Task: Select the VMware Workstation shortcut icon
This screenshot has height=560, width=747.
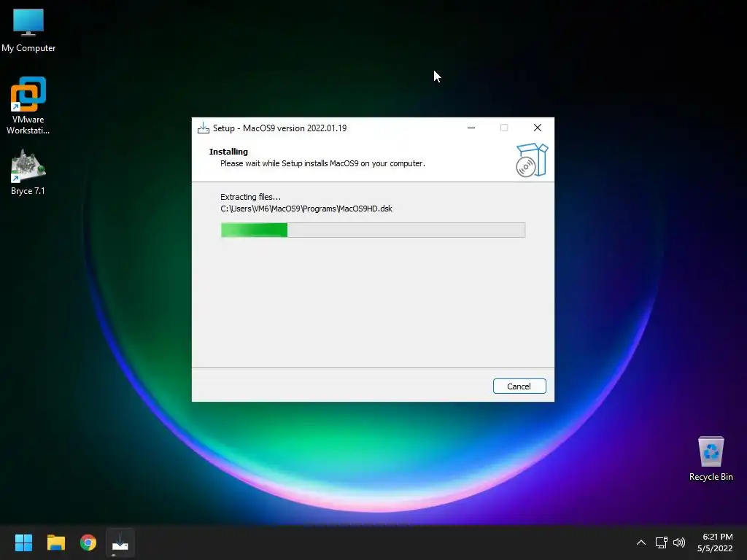Action: click(x=28, y=105)
